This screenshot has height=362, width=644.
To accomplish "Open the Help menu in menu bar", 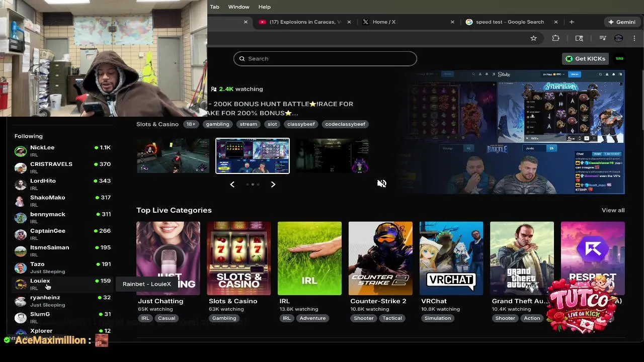I will tap(265, 7).
